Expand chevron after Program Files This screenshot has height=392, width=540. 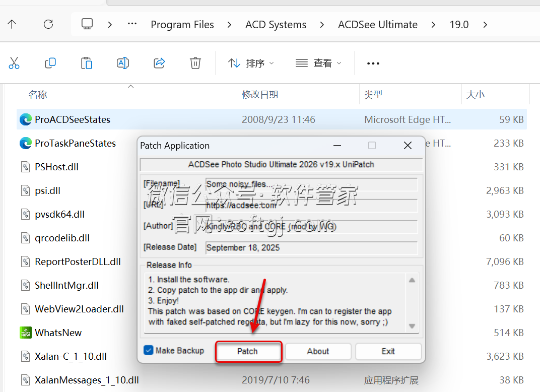pyautogui.click(x=229, y=25)
